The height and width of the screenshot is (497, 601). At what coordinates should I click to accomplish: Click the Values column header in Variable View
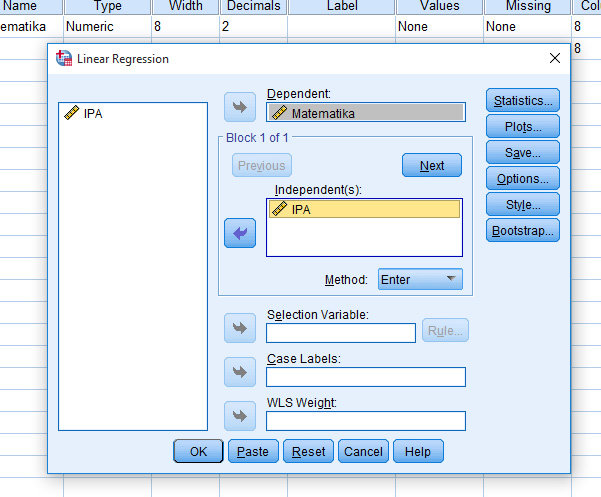pyautogui.click(x=440, y=6)
